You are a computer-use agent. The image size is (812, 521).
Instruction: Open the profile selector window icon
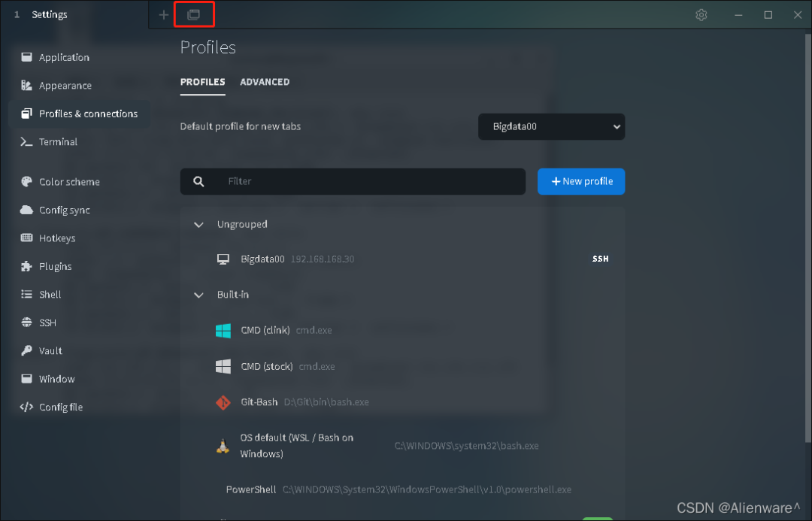pyautogui.click(x=194, y=14)
